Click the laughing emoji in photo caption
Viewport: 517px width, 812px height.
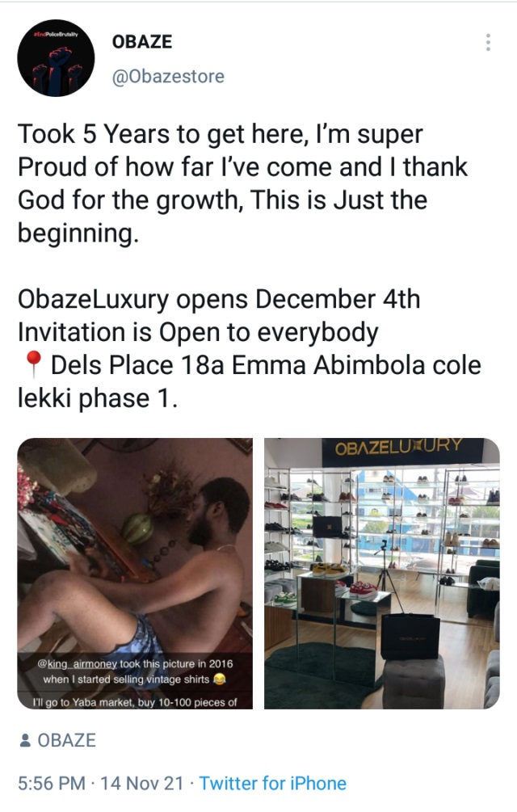(220, 679)
